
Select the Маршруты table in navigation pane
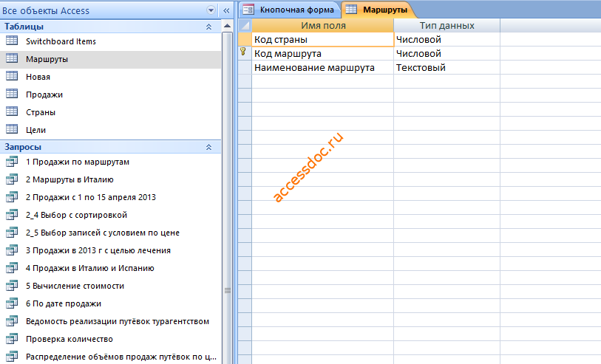[110, 59]
